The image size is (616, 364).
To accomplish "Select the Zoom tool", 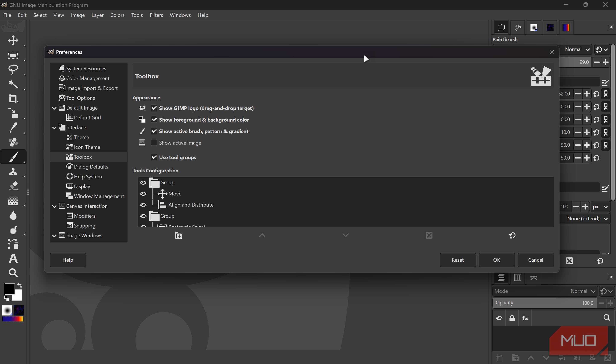I will pyautogui.click(x=13, y=273).
